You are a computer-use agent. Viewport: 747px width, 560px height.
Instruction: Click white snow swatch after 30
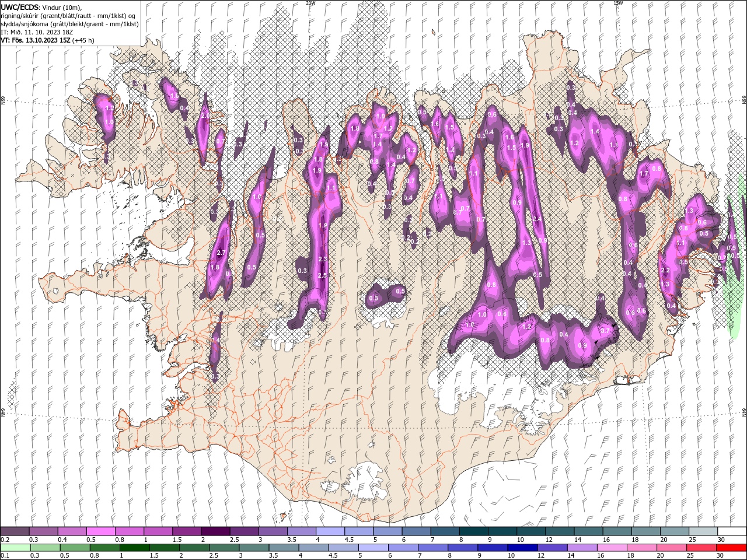(731, 531)
